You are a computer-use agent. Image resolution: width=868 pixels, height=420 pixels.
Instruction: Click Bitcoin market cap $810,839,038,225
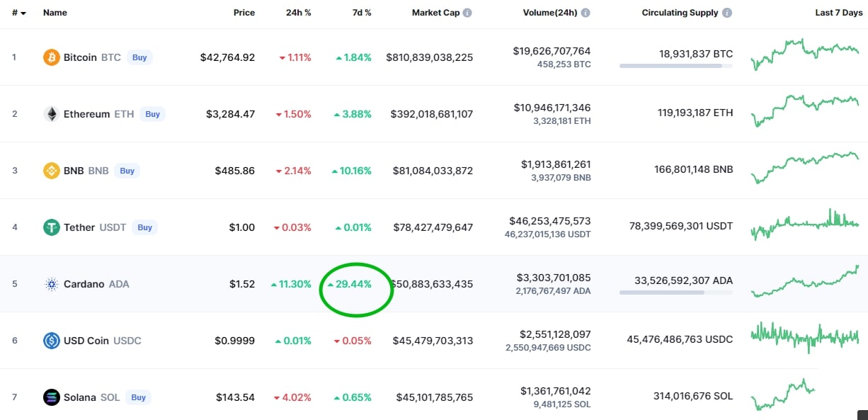[430, 57]
